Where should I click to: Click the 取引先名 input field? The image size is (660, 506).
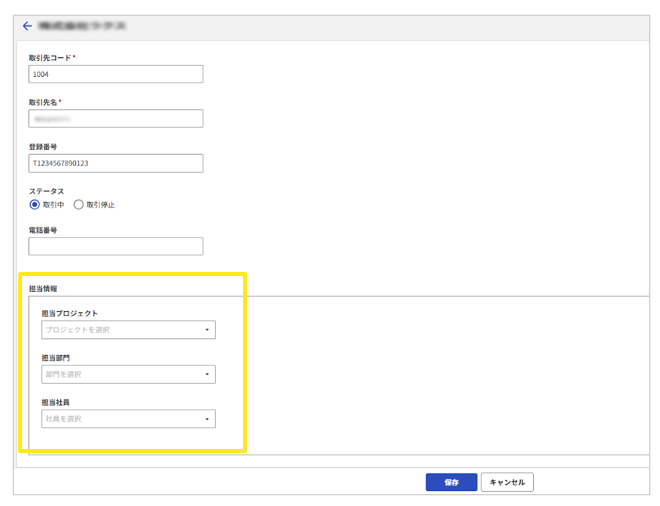coord(116,119)
